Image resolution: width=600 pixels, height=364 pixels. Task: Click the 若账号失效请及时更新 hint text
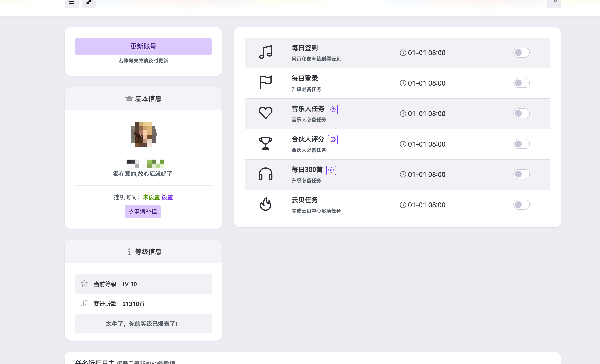pyautogui.click(x=143, y=61)
